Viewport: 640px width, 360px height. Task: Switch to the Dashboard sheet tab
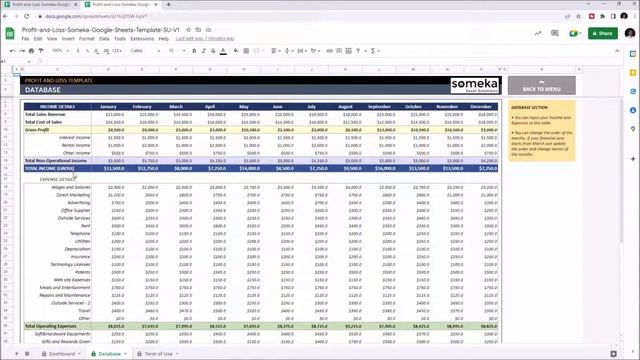pyautogui.click(x=61, y=354)
